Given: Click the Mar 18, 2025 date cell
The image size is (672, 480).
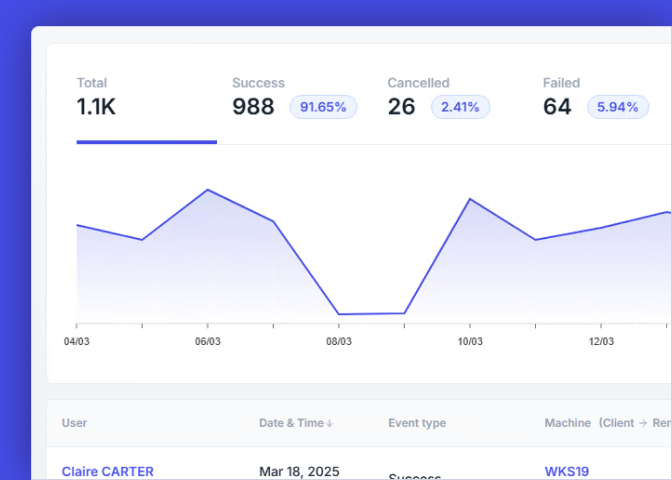Looking at the screenshot, I should [299, 471].
